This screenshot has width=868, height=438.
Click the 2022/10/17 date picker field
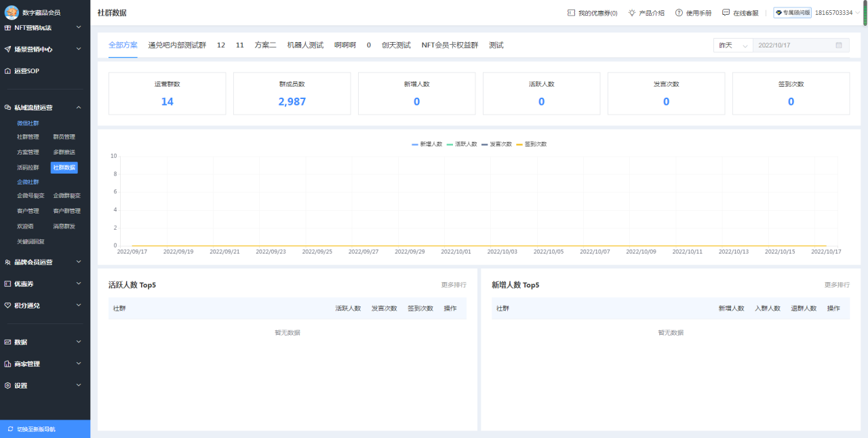[x=800, y=44]
